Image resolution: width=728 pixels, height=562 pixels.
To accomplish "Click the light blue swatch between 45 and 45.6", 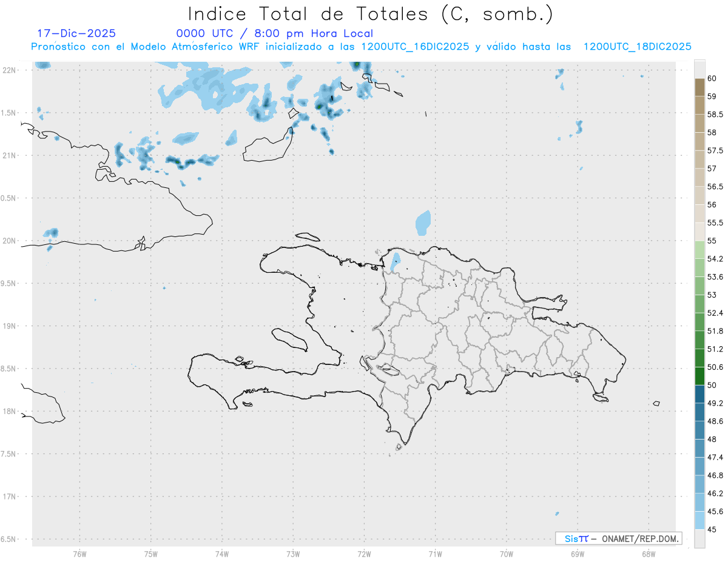I will (699, 521).
